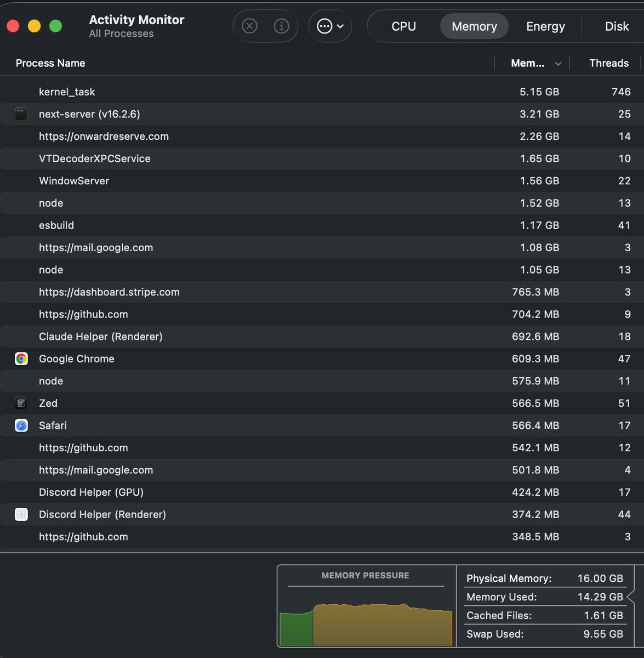Click the Discord Helper (Renderer) icon

click(21, 514)
